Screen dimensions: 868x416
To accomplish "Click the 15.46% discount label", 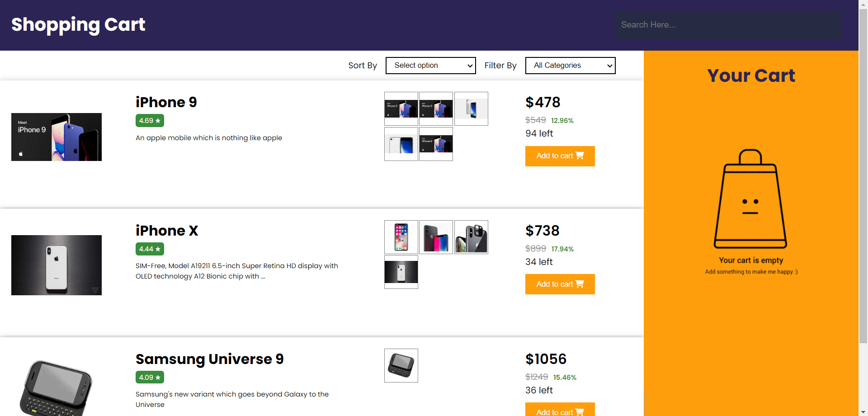I will [x=565, y=378].
